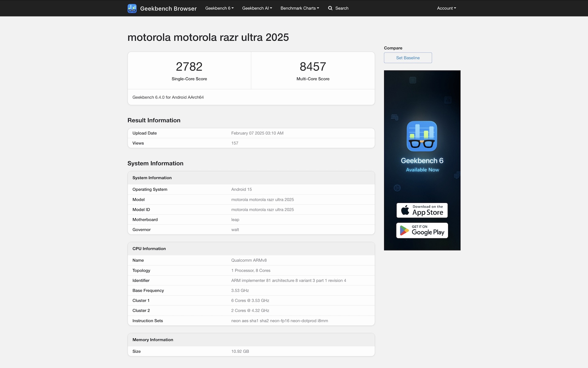Click the Geekbench logo icon in navbar
Viewport: 588px width, 368px height.
tap(132, 8)
